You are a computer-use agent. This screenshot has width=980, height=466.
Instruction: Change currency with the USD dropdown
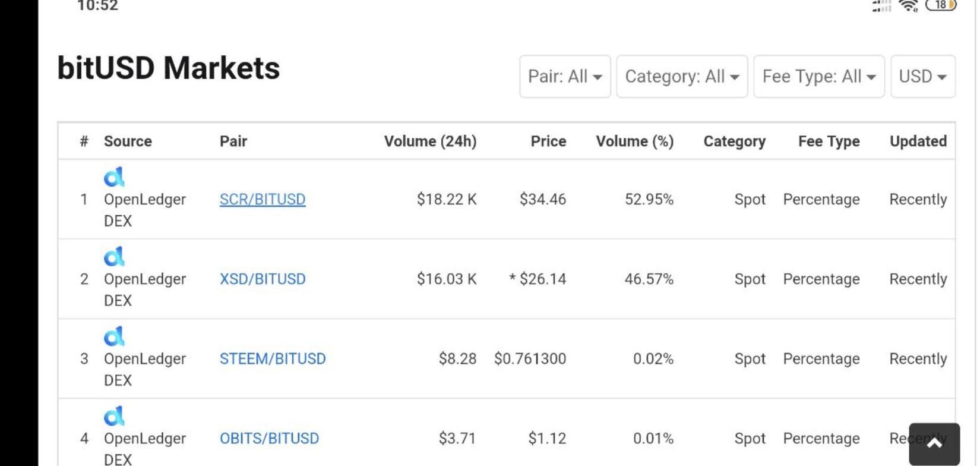[923, 77]
